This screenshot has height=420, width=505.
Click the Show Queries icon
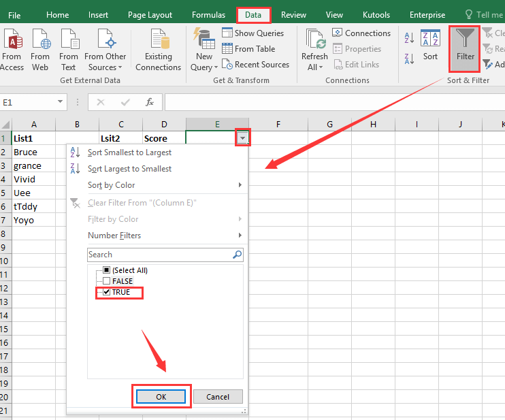228,33
